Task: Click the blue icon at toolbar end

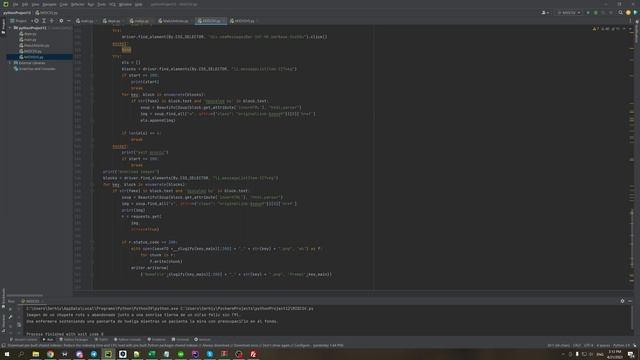Action: point(636,13)
